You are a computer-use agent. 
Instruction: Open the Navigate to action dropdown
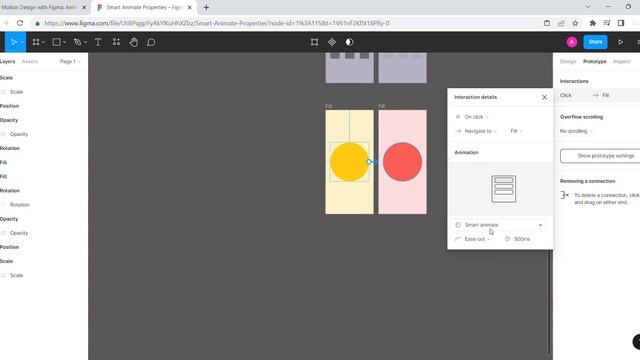[x=480, y=131]
